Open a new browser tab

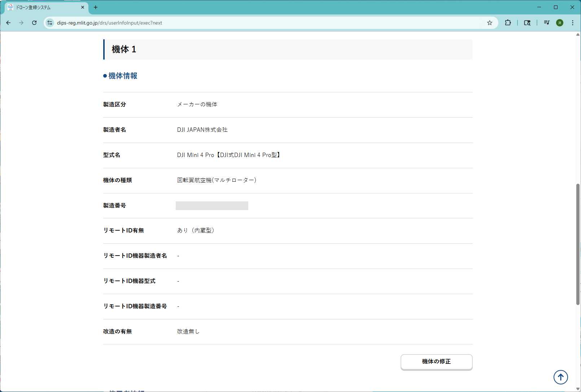96,7
